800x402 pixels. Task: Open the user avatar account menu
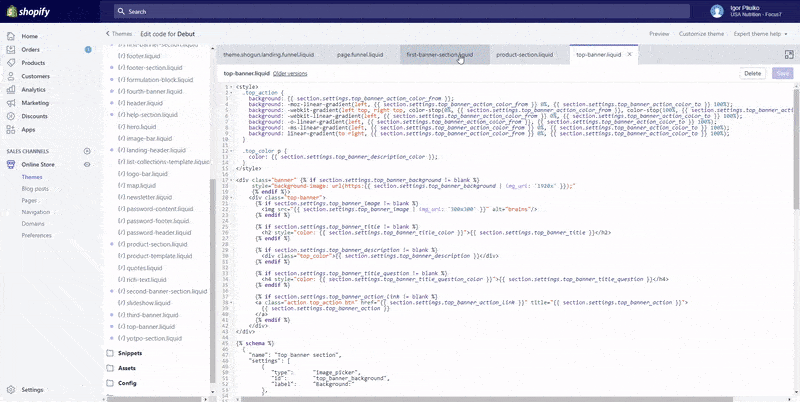[x=717, y=11]
